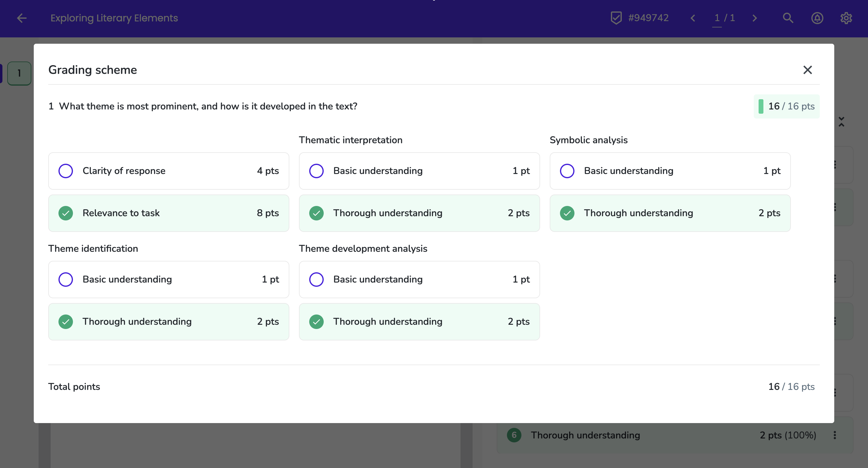Viewport: 868px width, 468px height.
Task: Toggle Thorough understanding under Theme identification
Action: click(168, 322)
